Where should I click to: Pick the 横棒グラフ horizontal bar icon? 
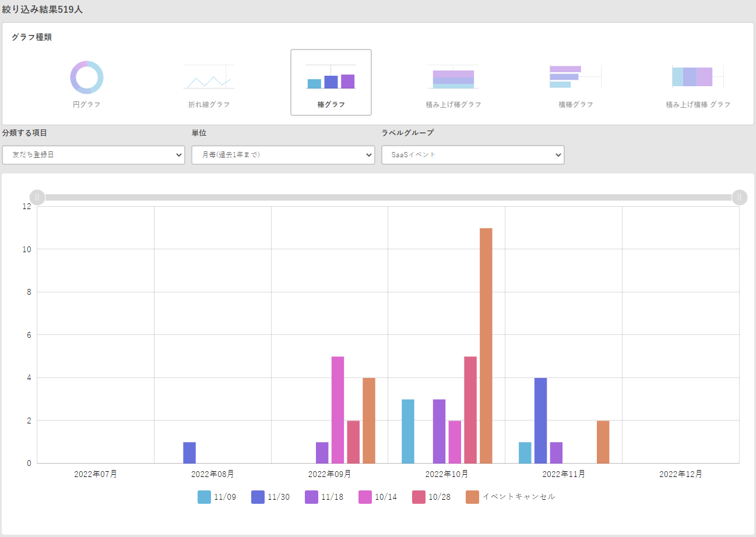[575, 77]
